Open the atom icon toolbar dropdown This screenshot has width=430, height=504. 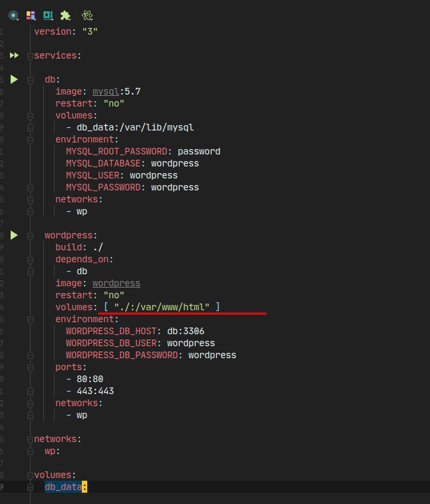(x=87, y=15)
